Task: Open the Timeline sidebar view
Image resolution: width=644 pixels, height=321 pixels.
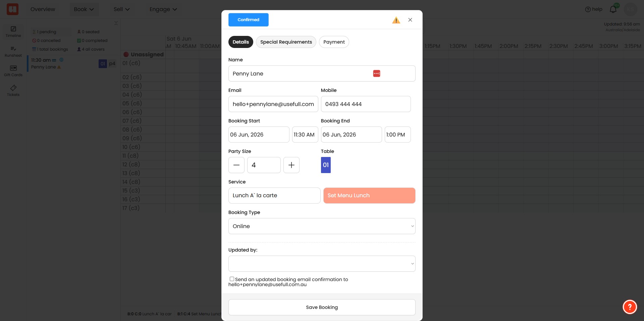Action: pos(13,32)
